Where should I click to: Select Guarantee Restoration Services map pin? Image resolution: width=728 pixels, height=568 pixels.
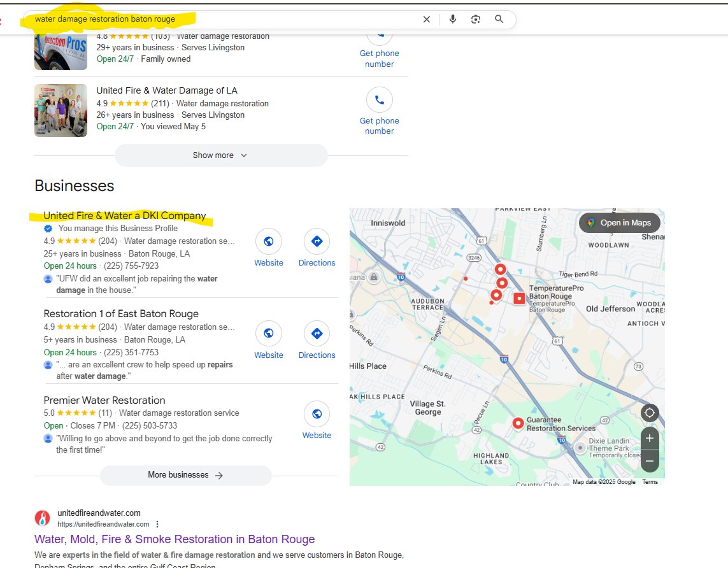518,423
